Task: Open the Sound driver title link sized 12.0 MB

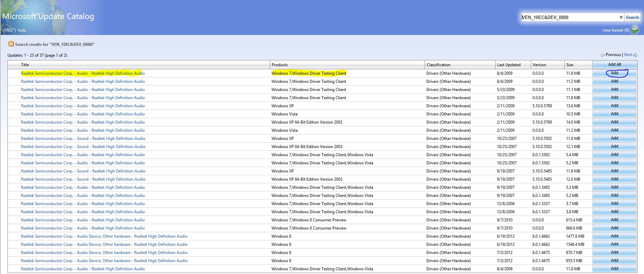Action: click(83, 179)
